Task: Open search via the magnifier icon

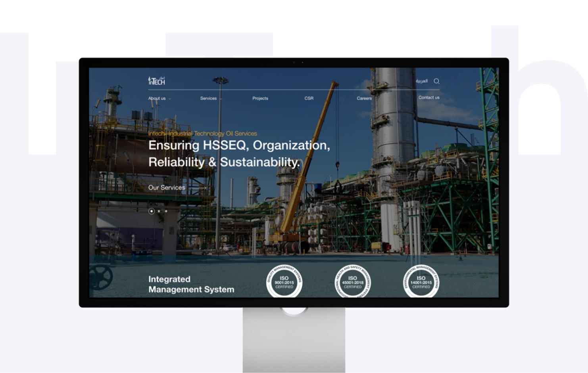Action: [436, 81]
